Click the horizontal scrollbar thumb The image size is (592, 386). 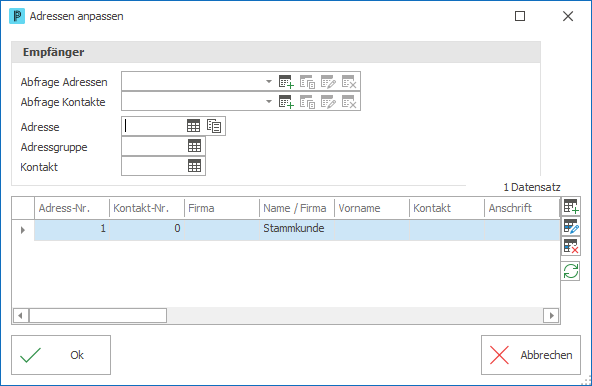point(98,315)
